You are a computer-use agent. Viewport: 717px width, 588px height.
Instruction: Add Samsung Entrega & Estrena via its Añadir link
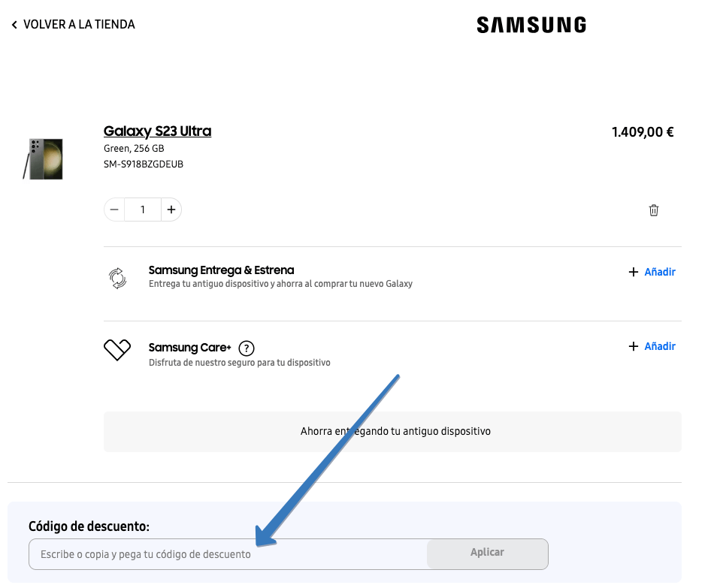click(x=660, y=272)
